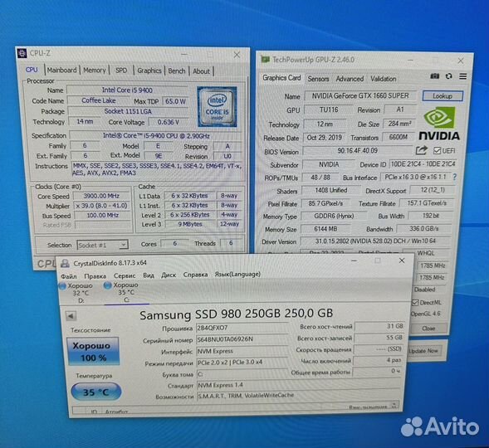Open the SPD tab in CPU-Z
The image size is (489, 448).
tap(121, 71)
